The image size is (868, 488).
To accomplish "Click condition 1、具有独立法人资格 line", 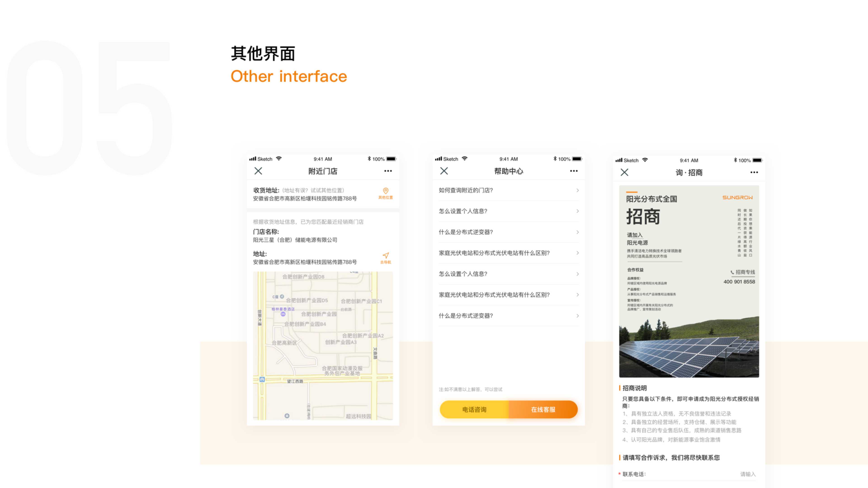I will (x=677, y=414).
